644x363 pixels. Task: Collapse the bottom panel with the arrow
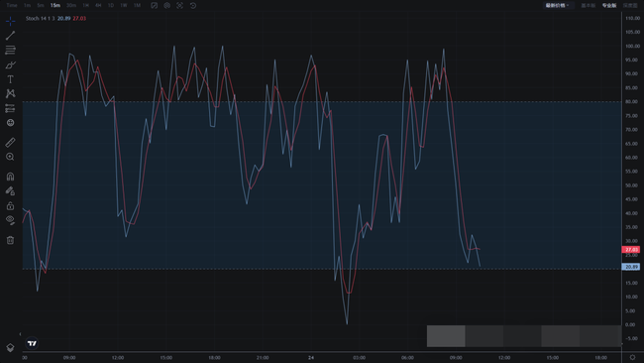click(x=20, y=334)
